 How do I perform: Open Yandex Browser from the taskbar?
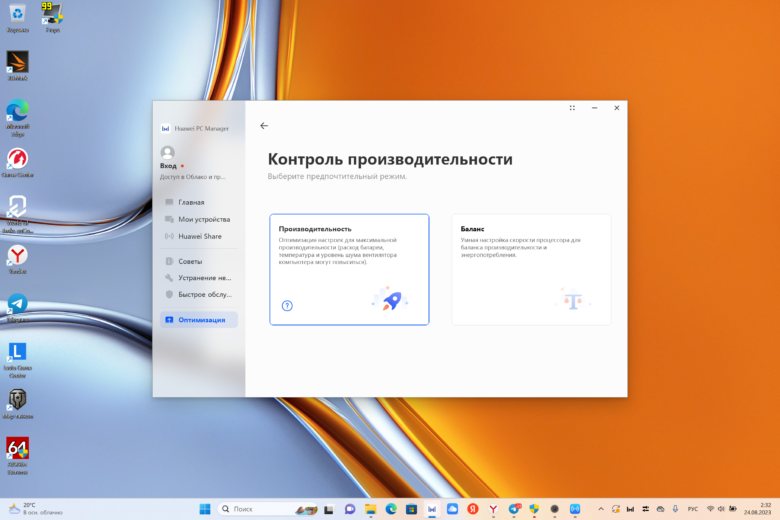[x=493, y=509]
